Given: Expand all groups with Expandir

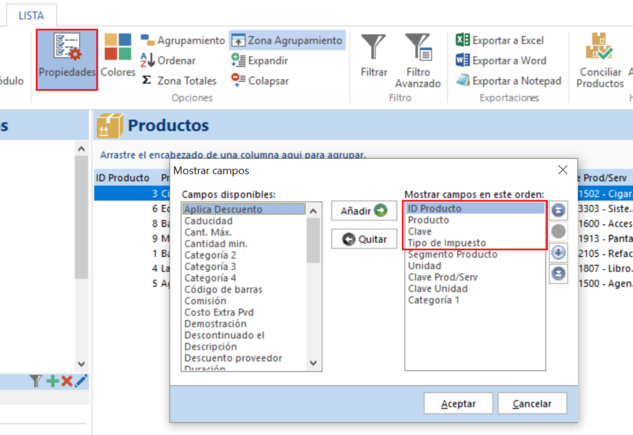Looking at the screenshot, I should [x=259, y=61].
